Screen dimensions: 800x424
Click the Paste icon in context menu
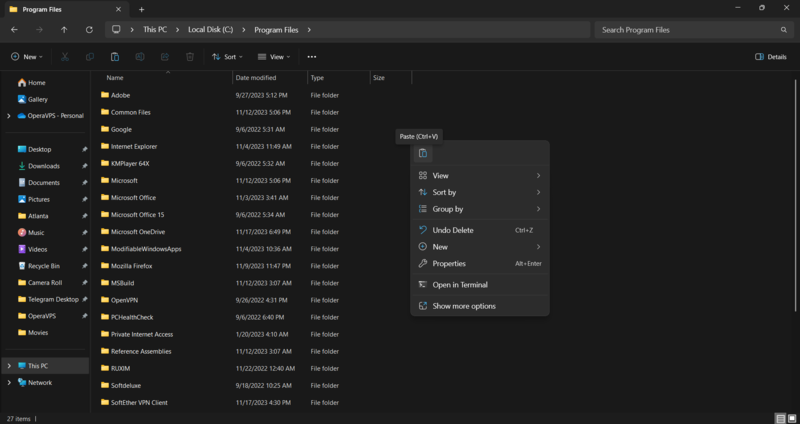(423, 153)
